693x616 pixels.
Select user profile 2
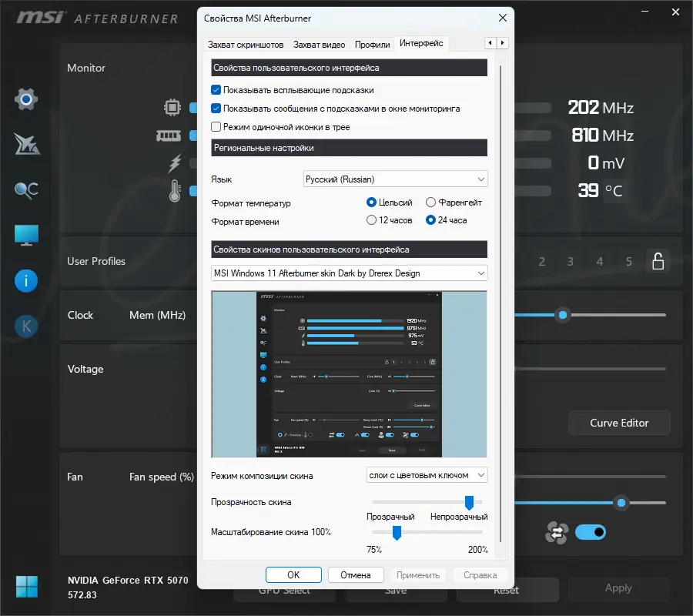pyautogui.click(x=542, y=262)
